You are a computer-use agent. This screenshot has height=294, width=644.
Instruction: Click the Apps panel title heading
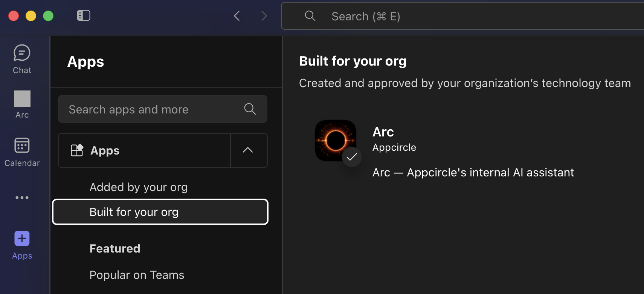85,62
